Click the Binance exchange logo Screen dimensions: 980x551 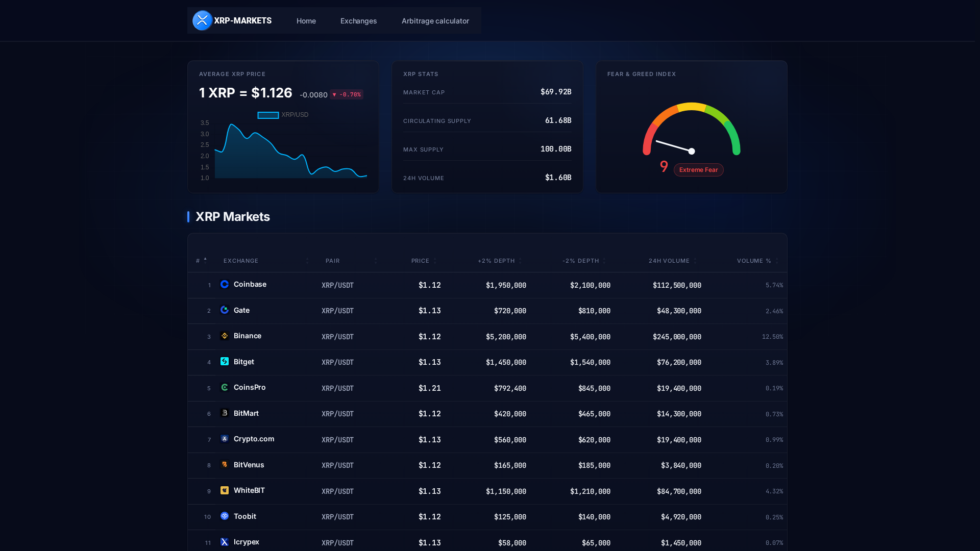(x=225, y=336)
